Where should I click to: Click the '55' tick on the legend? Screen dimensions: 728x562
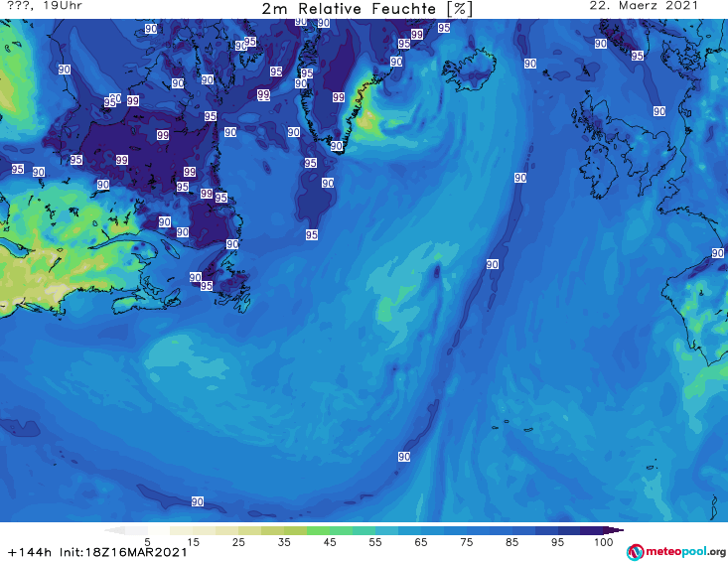(x=374, y=542)
